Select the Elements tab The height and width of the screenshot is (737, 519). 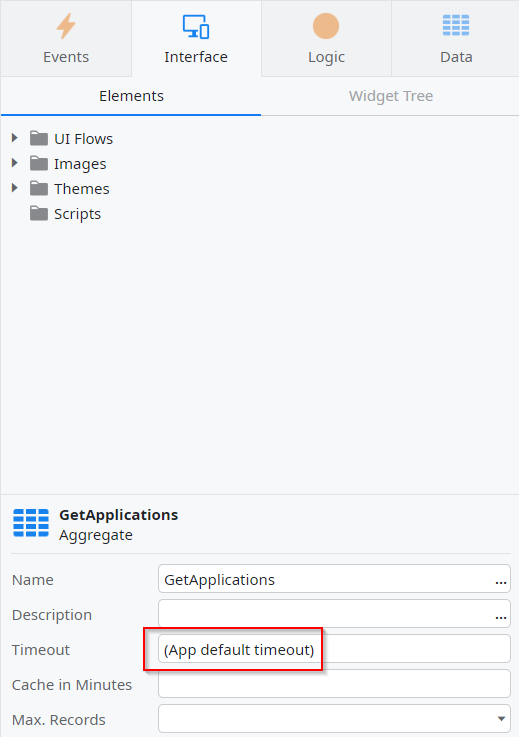[131, 96]
